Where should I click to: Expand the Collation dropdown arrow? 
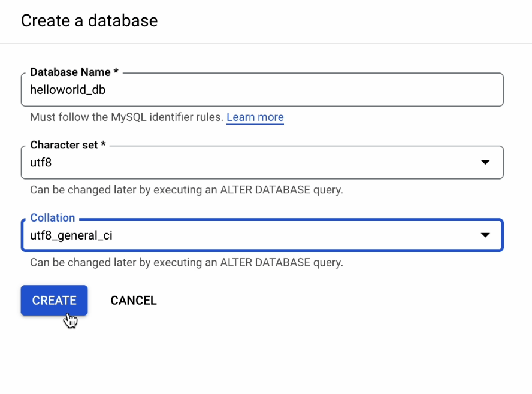(485, 235)
